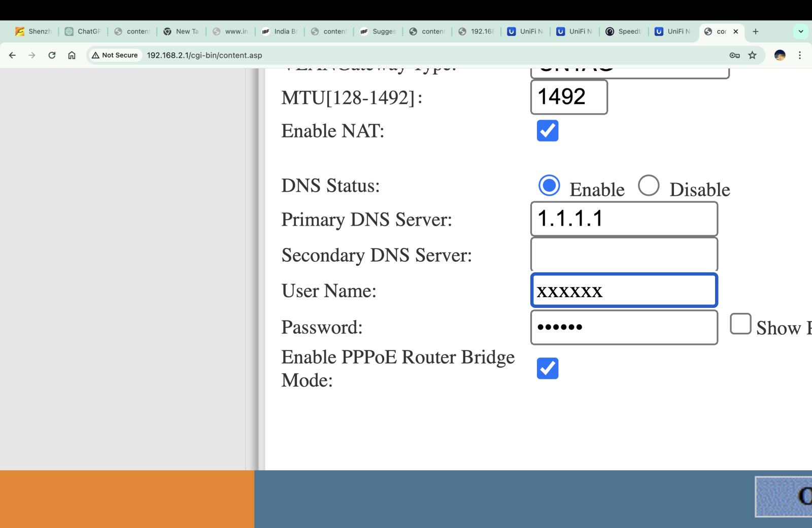Switch to the Speedtest tab

click(x=624, y=31)
